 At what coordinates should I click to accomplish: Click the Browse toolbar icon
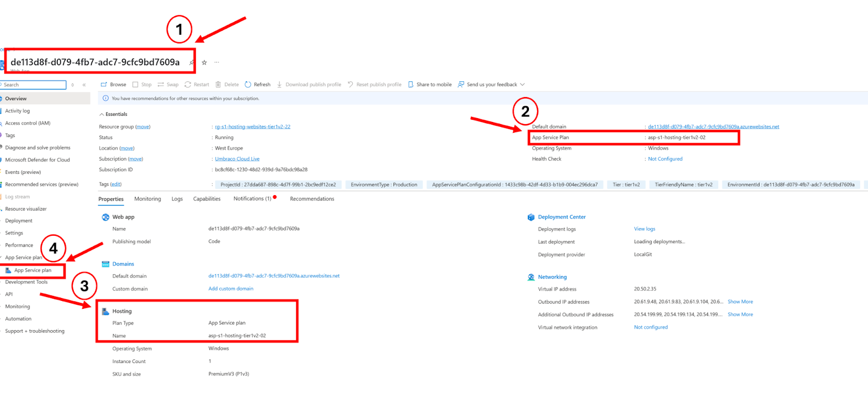pos(104,85)
